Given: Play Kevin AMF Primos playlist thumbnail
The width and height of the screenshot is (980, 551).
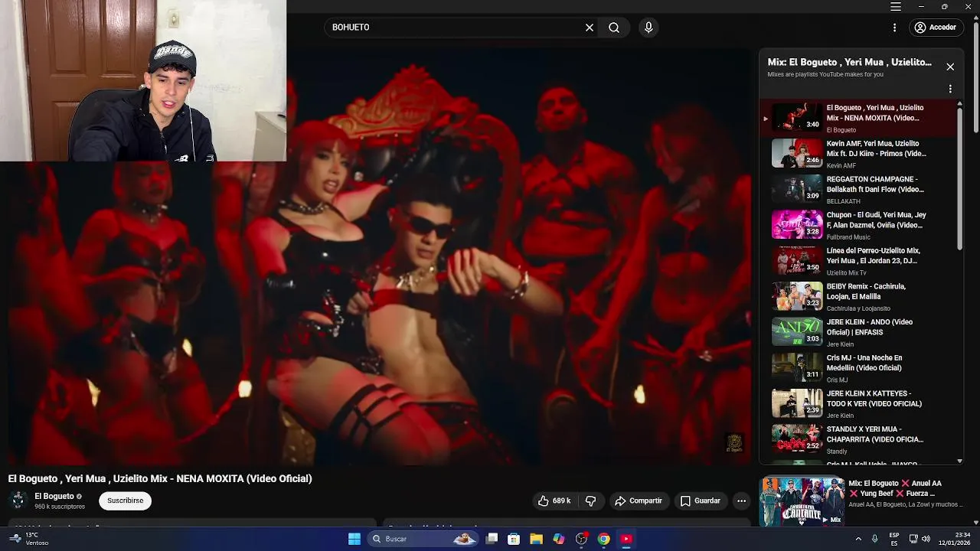Looking at the screenshot, I should tap(796, 153).
